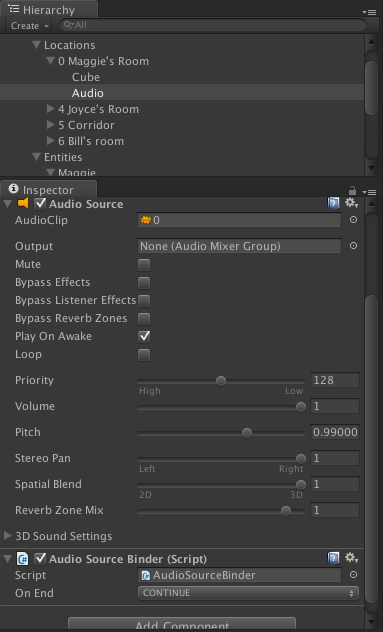Open Audio Source Binder gear settings menu
Screen dimensions: 383x632
351,558
